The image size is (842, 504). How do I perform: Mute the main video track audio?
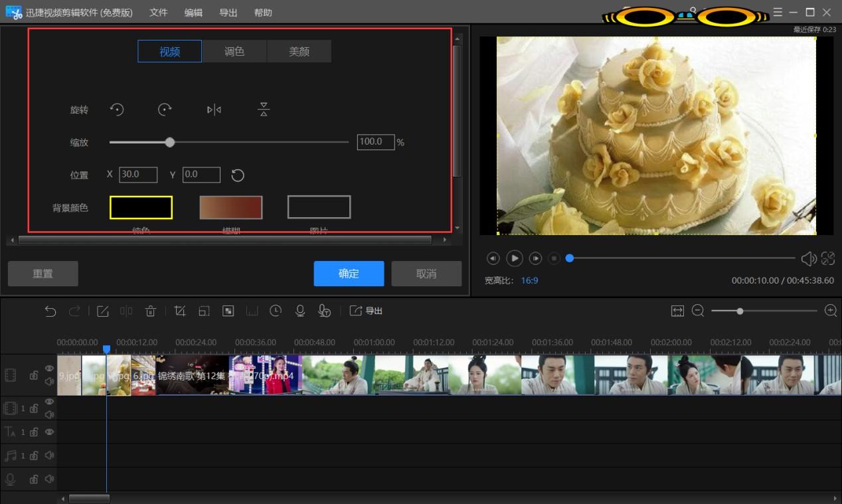[x=49, y=381]
